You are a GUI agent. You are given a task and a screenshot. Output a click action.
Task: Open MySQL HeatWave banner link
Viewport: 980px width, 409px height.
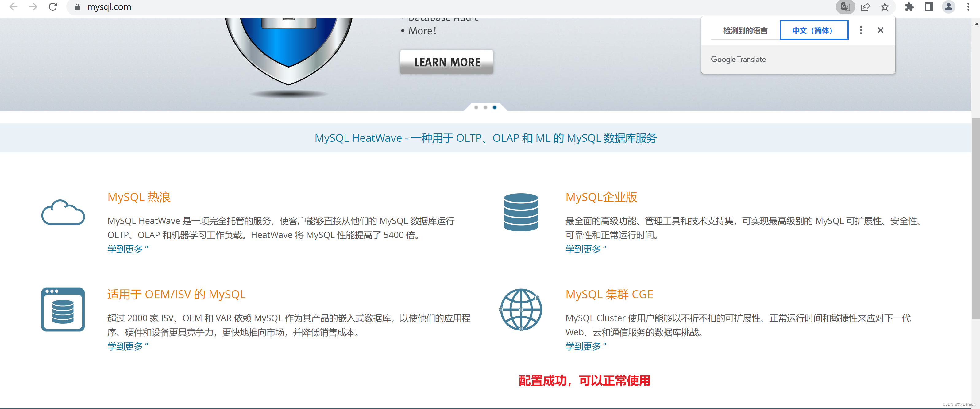(x=485, y=138)
